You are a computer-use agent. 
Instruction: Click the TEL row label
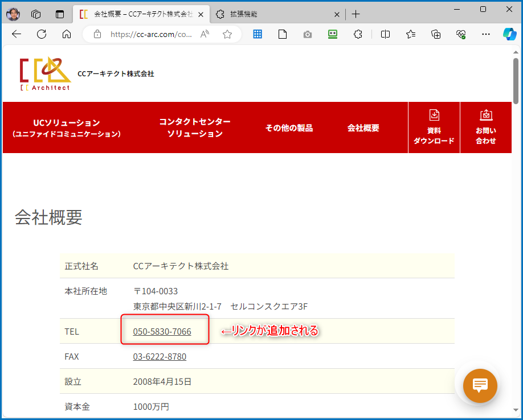tap(72, 332)
